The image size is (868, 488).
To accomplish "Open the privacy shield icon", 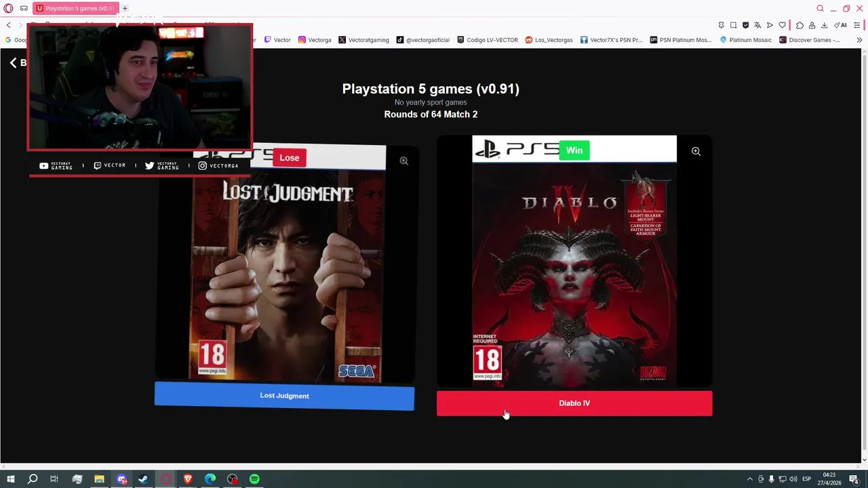I will 745,25.
